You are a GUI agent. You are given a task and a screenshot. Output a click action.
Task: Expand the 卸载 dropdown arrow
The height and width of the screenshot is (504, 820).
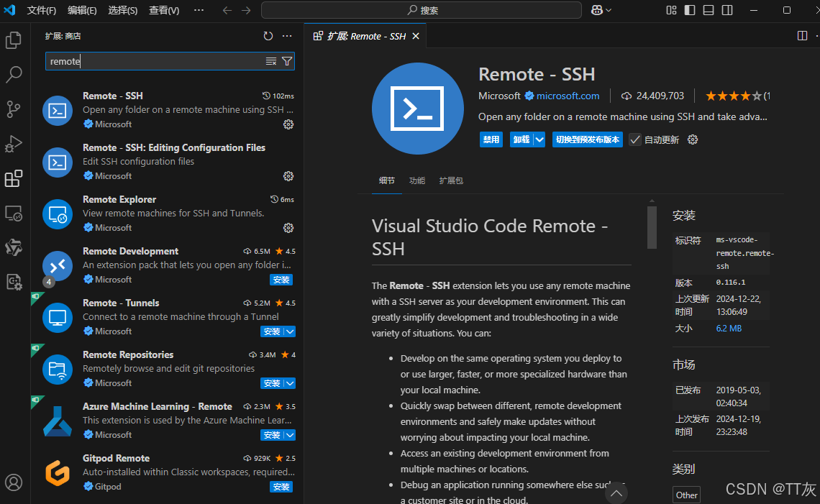539,139
